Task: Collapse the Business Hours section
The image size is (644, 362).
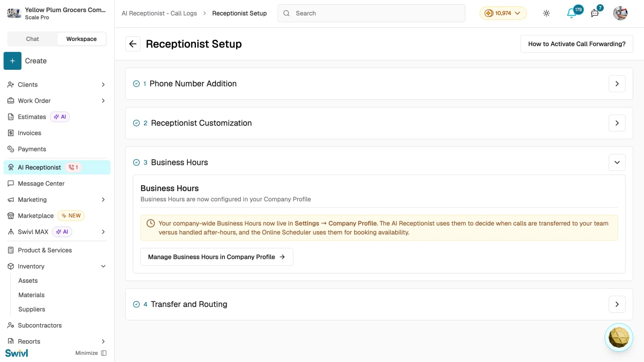Action: 617,162
